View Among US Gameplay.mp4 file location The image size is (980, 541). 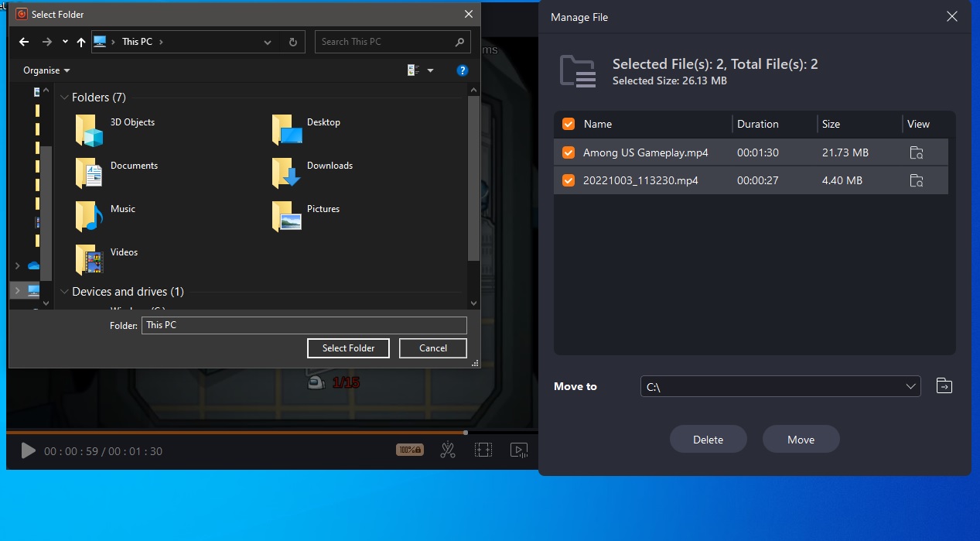917,152
